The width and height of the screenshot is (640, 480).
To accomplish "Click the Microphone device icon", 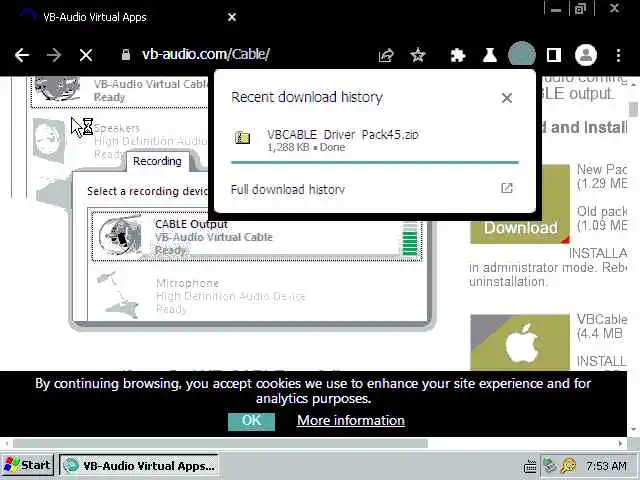I will point(116,296).
